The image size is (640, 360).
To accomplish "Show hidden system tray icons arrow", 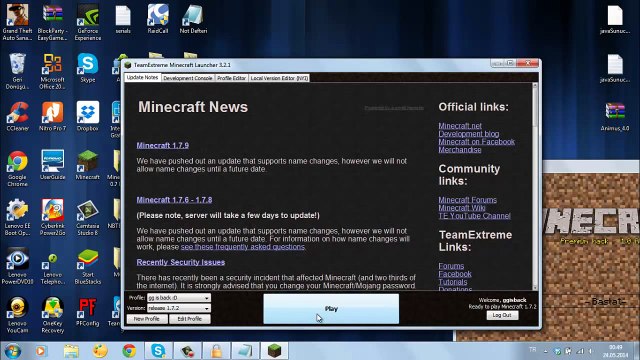I will click(x=546, y=351).
